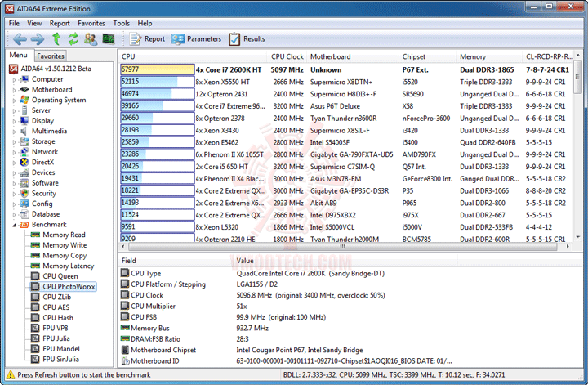Select Memory Read benchmark in tree

click(64, 235)
